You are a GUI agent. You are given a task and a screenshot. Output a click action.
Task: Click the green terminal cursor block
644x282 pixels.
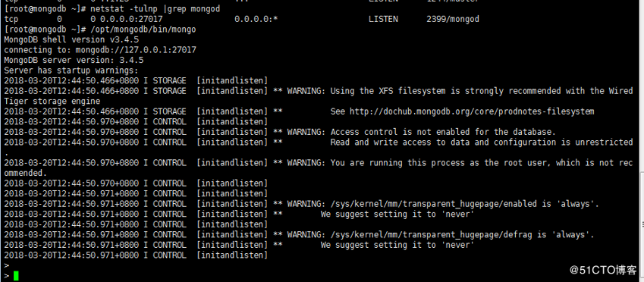coord(16,276)
